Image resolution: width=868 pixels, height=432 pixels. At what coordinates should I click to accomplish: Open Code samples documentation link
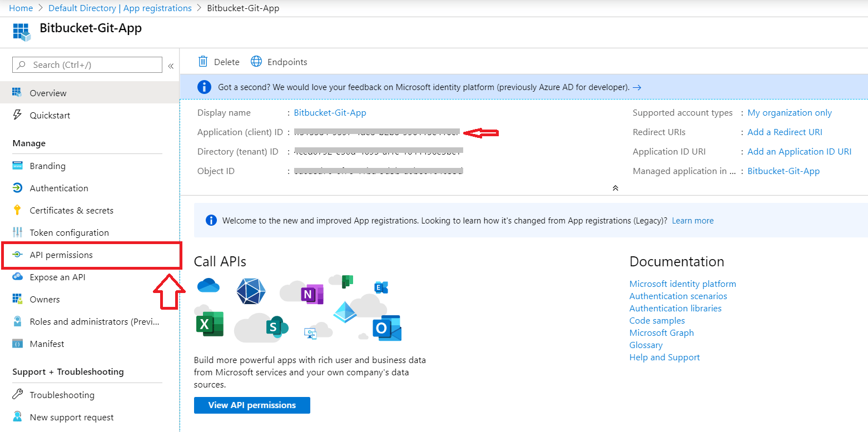(x=657, y=320)
